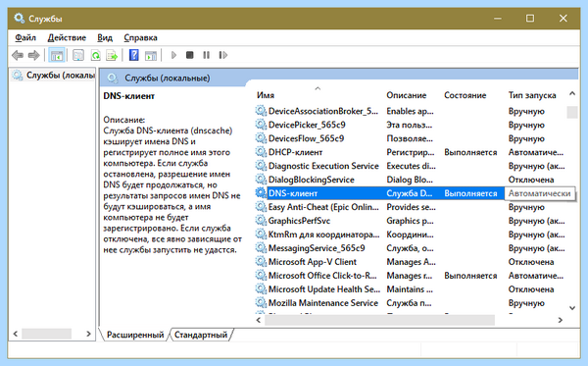Viewport: 588px width, 366px height.
Task: Click the gear icon of DeviceAssociationBroker service
Action: tap(261, 111)
